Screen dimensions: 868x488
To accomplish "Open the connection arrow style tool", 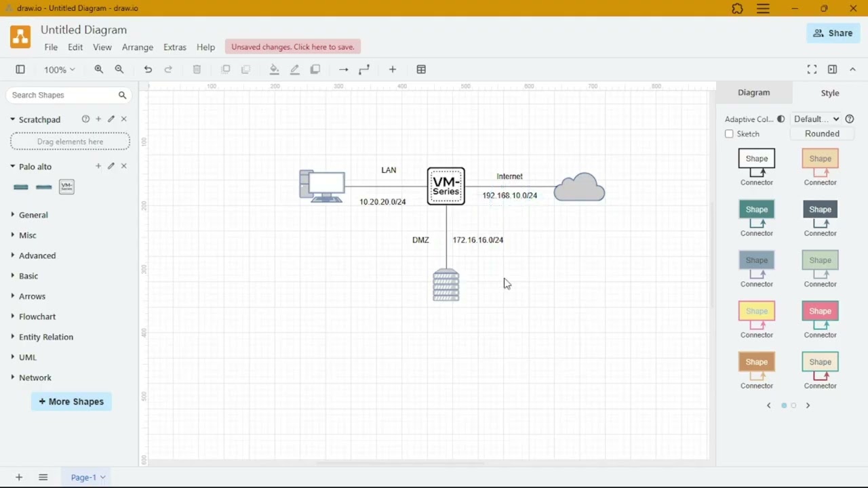I will pos(343,69).
